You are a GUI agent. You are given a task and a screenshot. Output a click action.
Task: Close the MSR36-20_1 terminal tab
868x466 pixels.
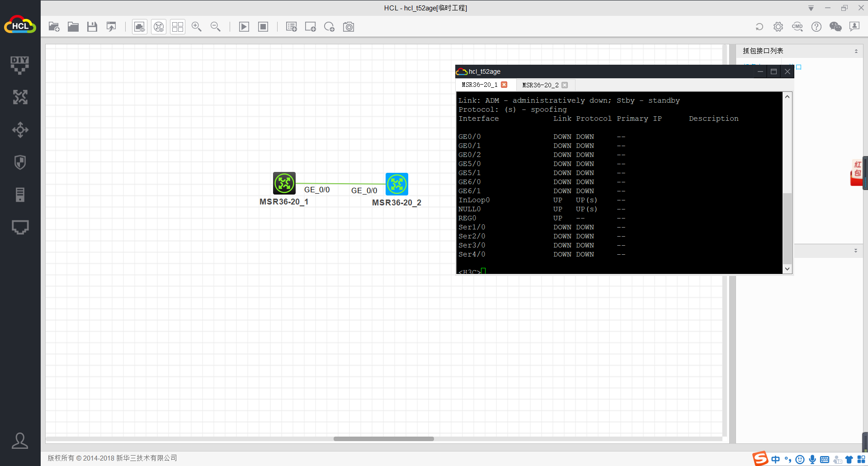pyautogui.click(x=504, y=85)
